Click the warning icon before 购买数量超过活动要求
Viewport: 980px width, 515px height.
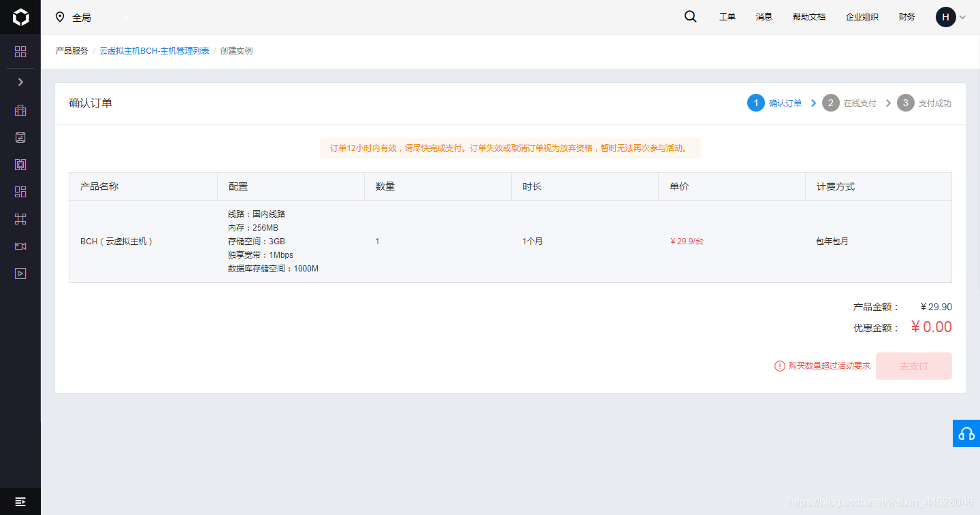coord(780,366)
